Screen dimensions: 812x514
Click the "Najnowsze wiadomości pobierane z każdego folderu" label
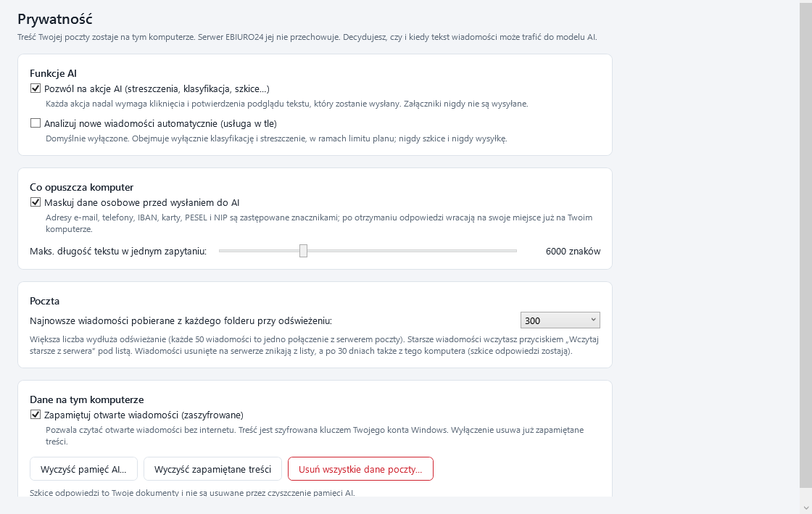181,321
